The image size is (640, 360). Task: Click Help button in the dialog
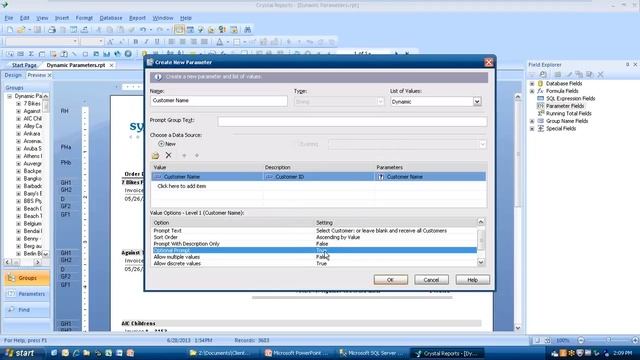(x=472, y=280)
